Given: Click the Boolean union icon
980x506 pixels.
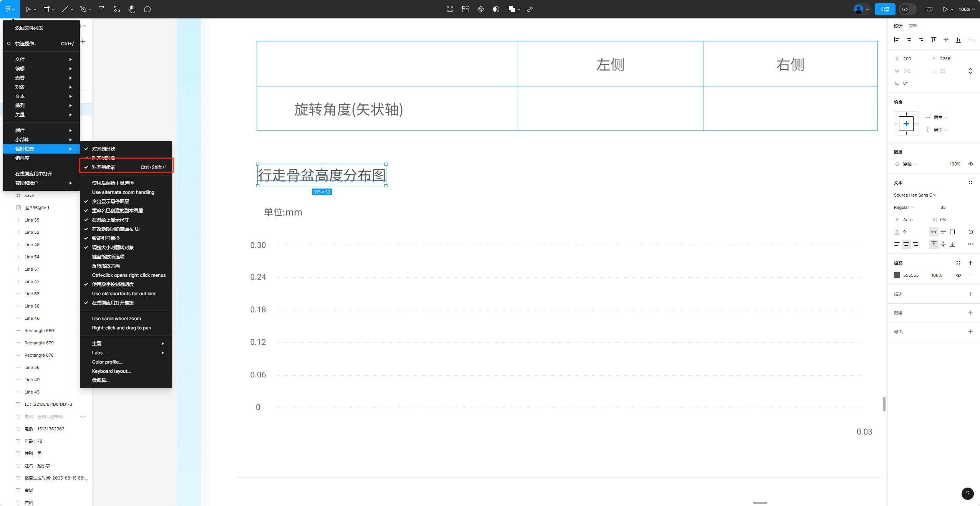Looking at the screenshot, I should pos(512,9).
